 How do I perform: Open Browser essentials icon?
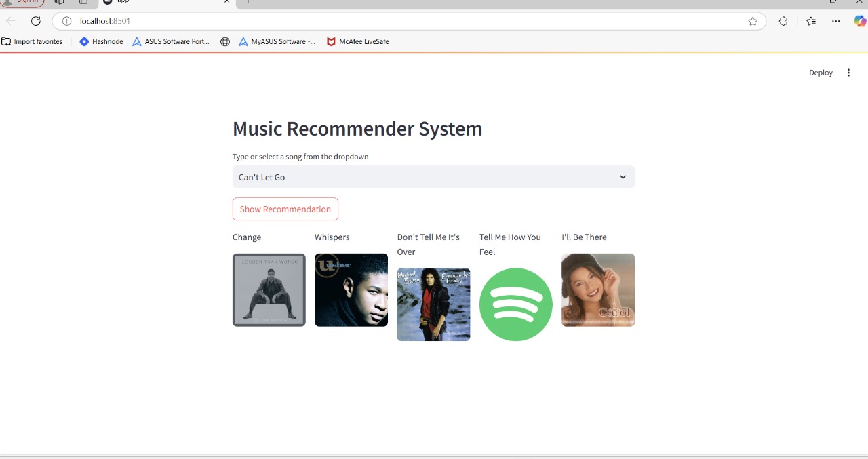point(783,21)
